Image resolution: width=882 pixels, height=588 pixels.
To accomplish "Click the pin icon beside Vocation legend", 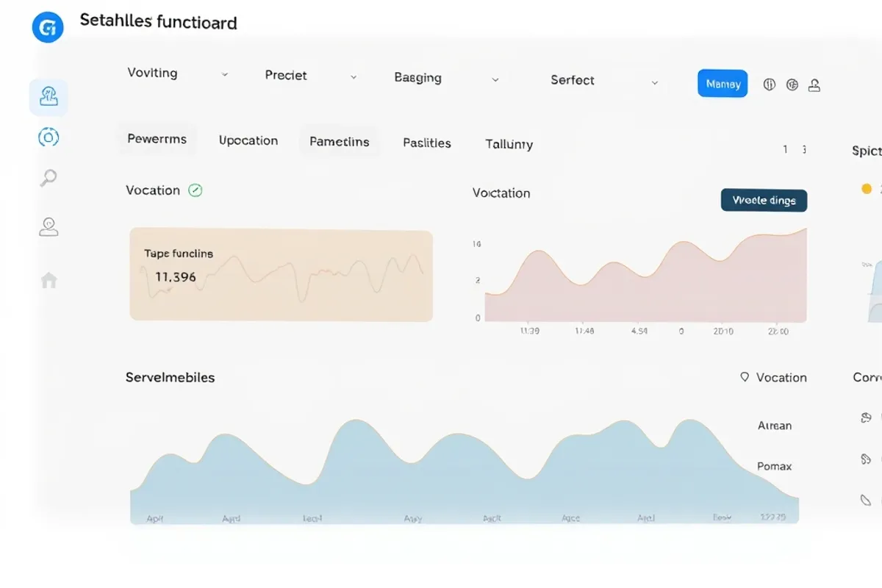I will click(x=745, y=377).
